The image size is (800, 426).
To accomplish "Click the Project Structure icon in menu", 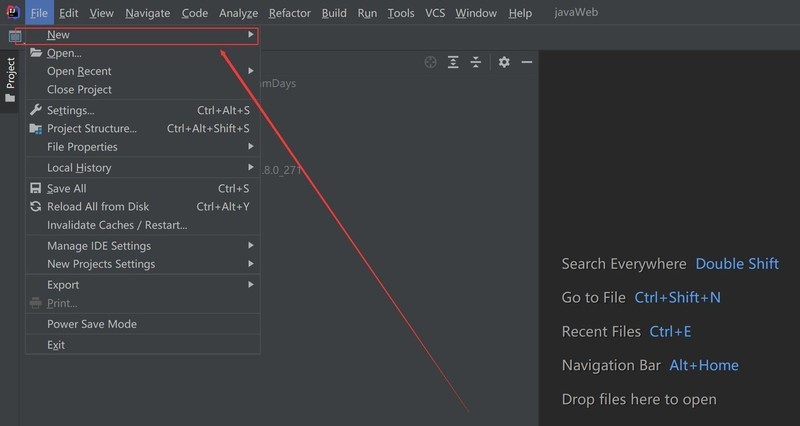I will (x=37, y=129).
